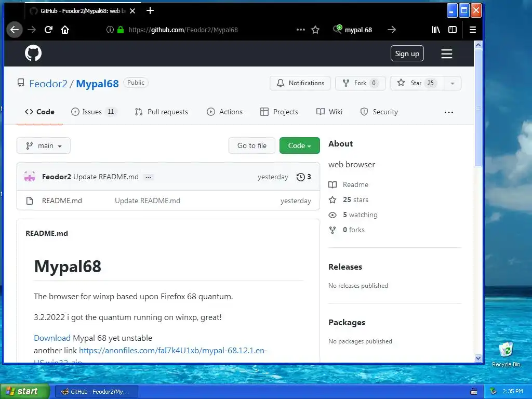Open the Releases heading link

point(345,267)
